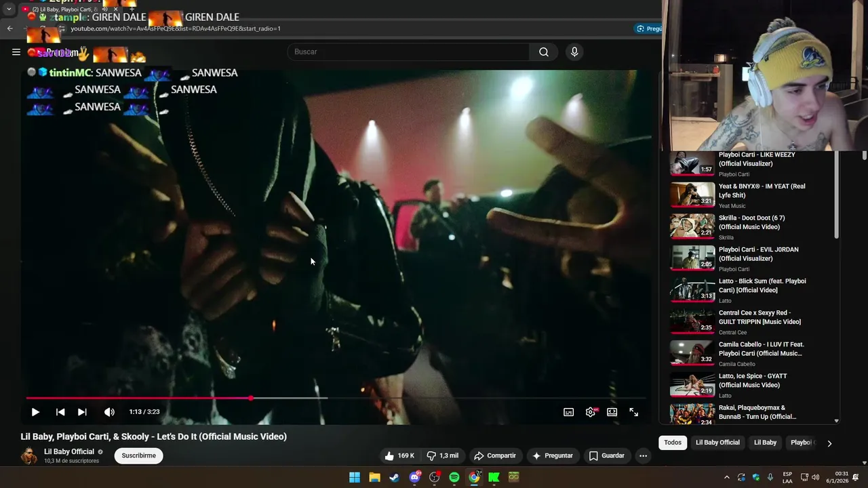
Task: Click the microphone tray icon
Action: [770, 477]
